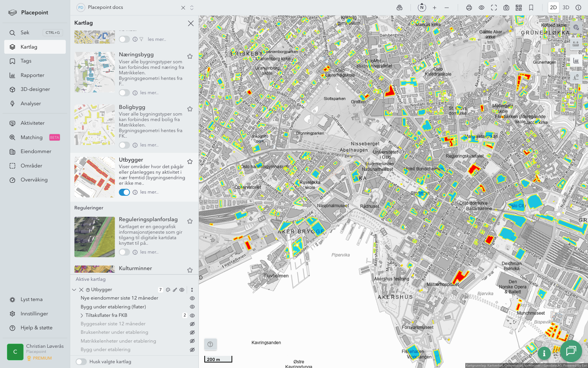Viewport: 588px width, 368px height.
Task: Open the chat support bubble
Action: point(571,351)
